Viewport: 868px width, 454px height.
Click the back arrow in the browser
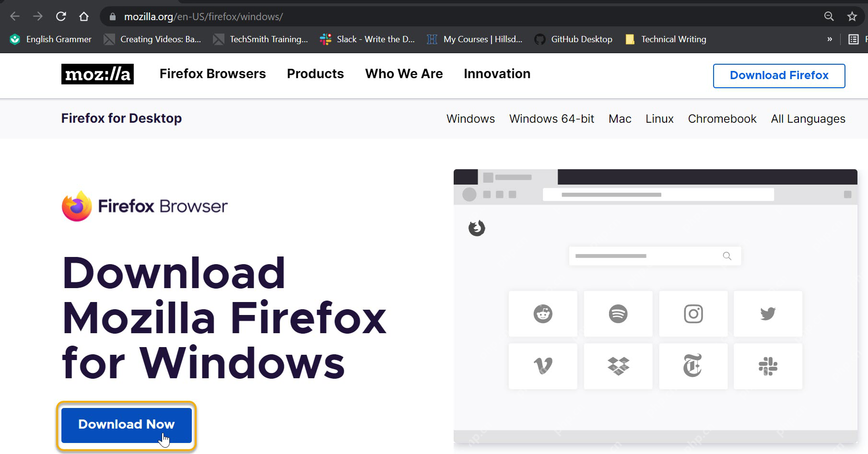pos(15,16)
